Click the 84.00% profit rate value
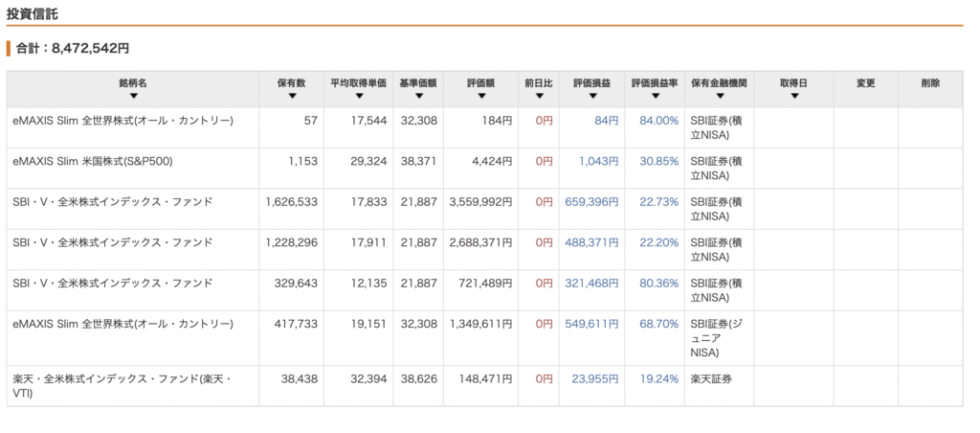This screenshot has height=433, width=980. tap(658, 121)
